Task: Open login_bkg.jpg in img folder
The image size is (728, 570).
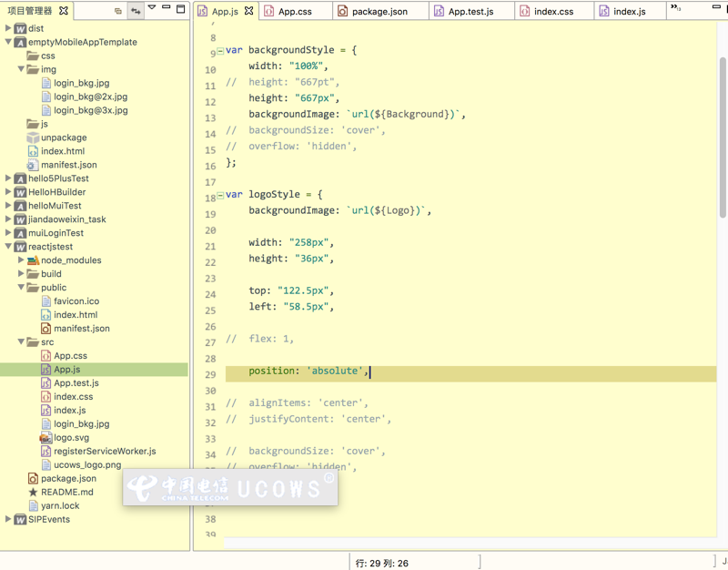Action: pos(82,83)
